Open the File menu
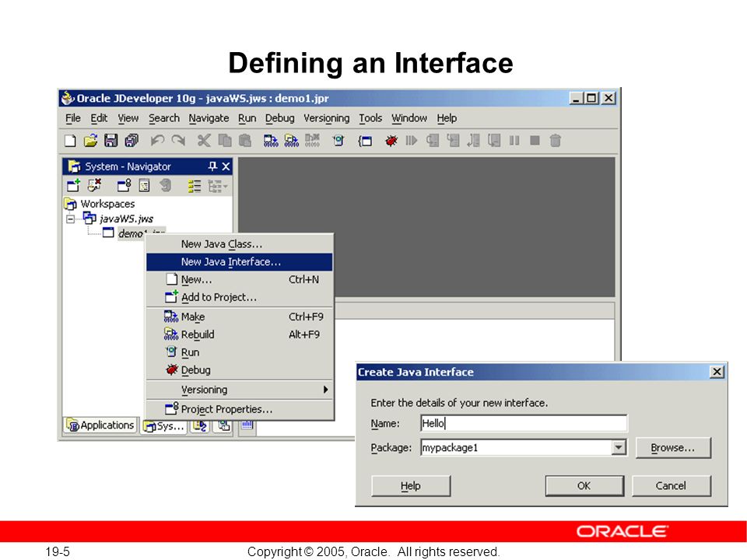The height and width of the screenshot is (560, 747). coord(73,118)
